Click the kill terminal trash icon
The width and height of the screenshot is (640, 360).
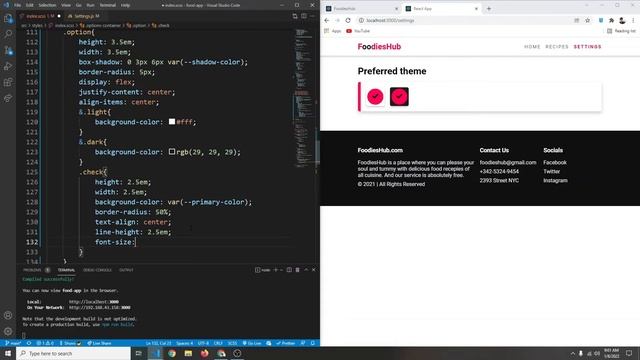pyautogui.click(x=298, y=270)
